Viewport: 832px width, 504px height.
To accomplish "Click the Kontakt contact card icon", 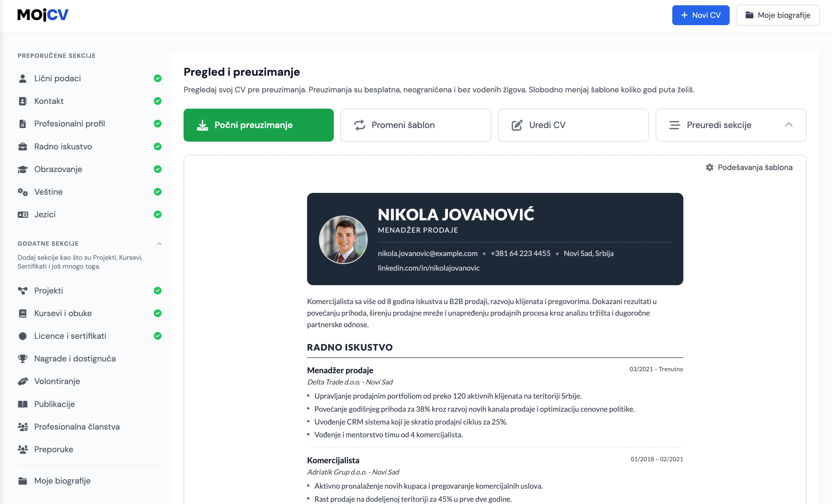I will pos(23,101).
